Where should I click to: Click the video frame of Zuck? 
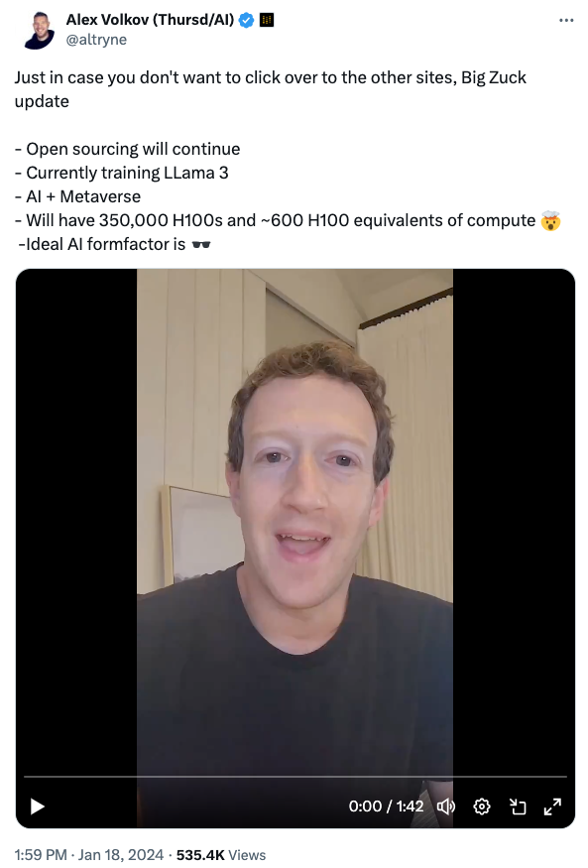294,521
